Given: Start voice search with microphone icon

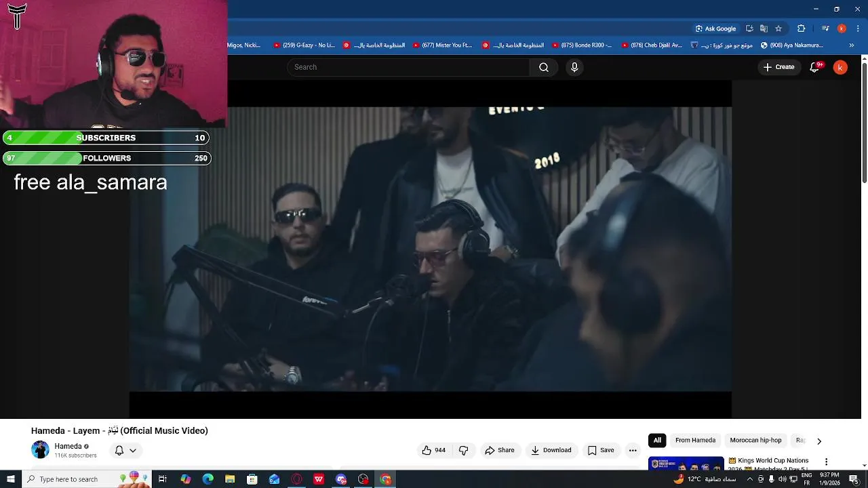Looking at the screenshot, I should click(574, 67).
